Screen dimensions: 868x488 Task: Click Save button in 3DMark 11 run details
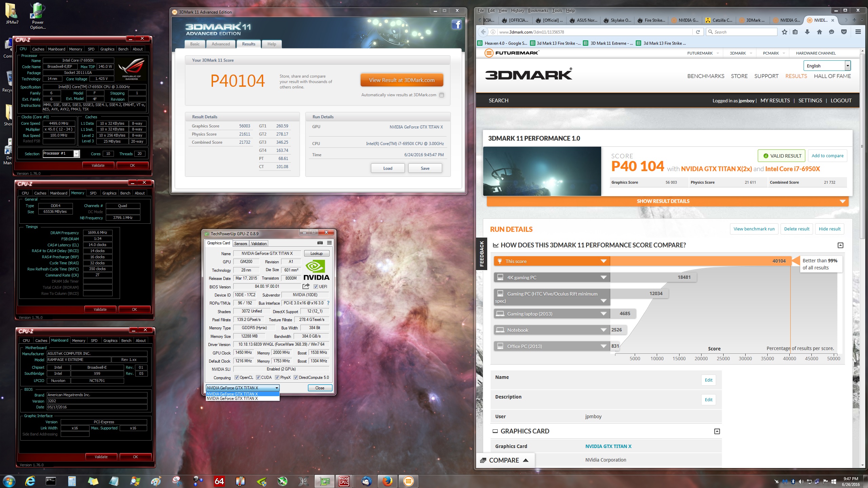pos(425,168)
